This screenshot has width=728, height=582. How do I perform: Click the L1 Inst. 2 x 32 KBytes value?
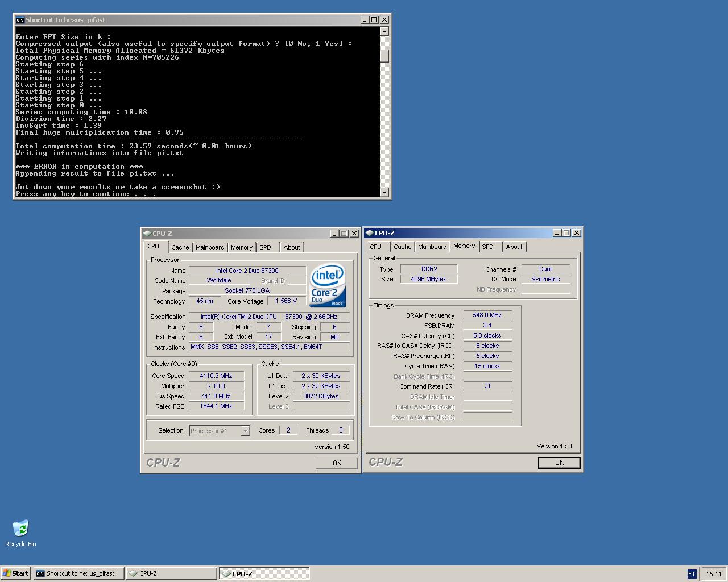coord(321,386)
